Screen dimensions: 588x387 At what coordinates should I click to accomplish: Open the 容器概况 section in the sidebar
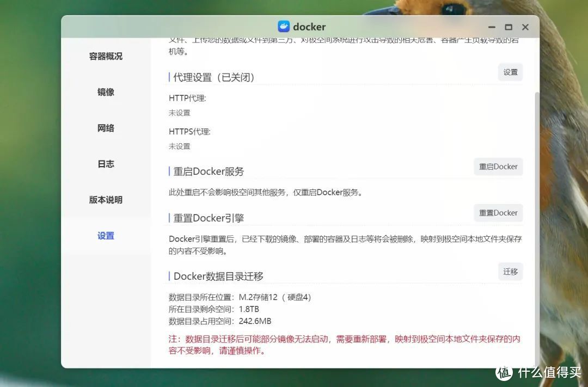105,56
